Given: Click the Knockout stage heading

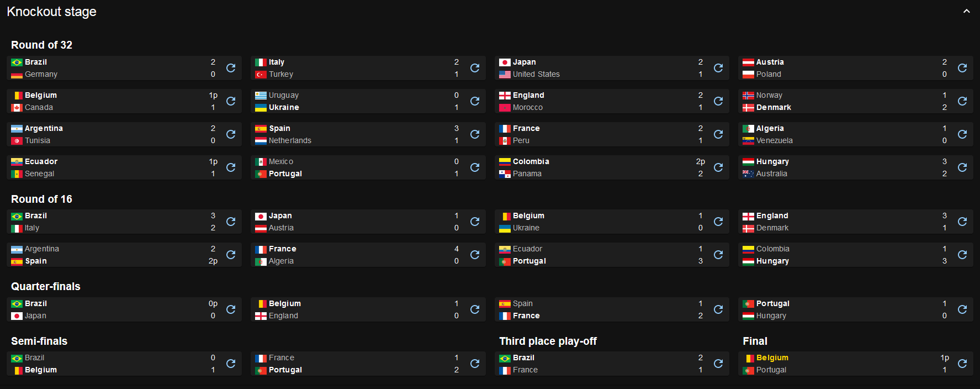Looking at the screenshot, I should (51, 12).
